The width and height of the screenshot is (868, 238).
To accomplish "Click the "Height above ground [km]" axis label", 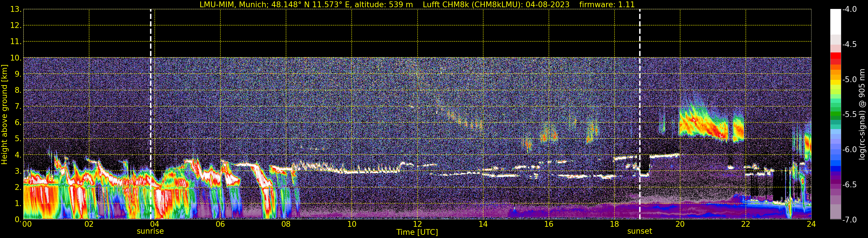I will 4,115.
